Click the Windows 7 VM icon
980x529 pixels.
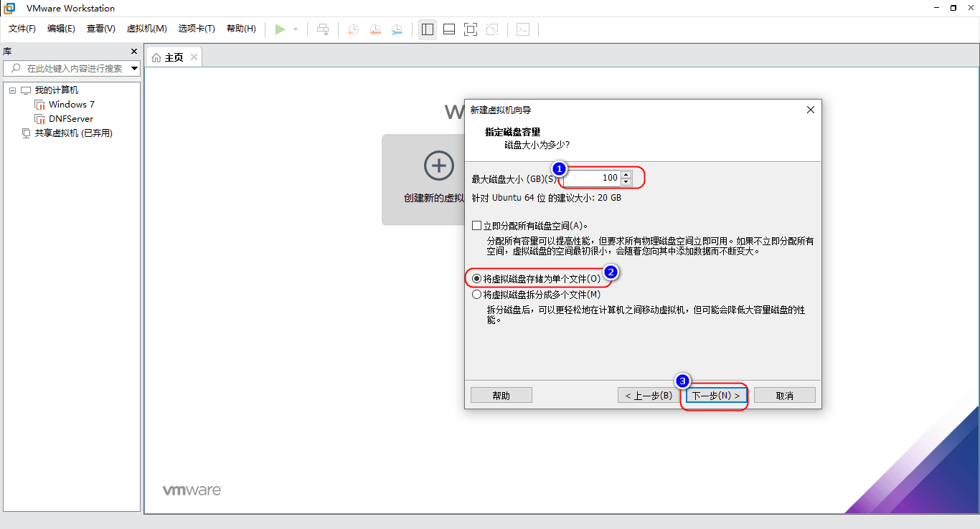39,105
